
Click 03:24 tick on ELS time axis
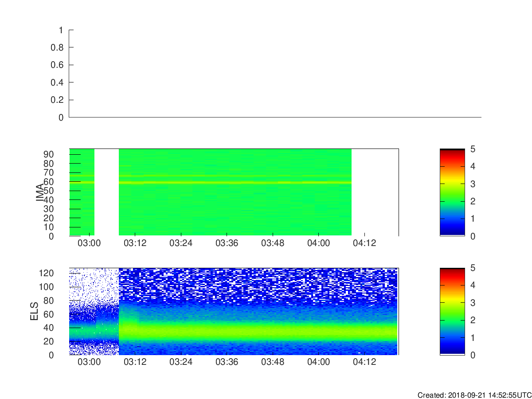[x=181, y=362]
